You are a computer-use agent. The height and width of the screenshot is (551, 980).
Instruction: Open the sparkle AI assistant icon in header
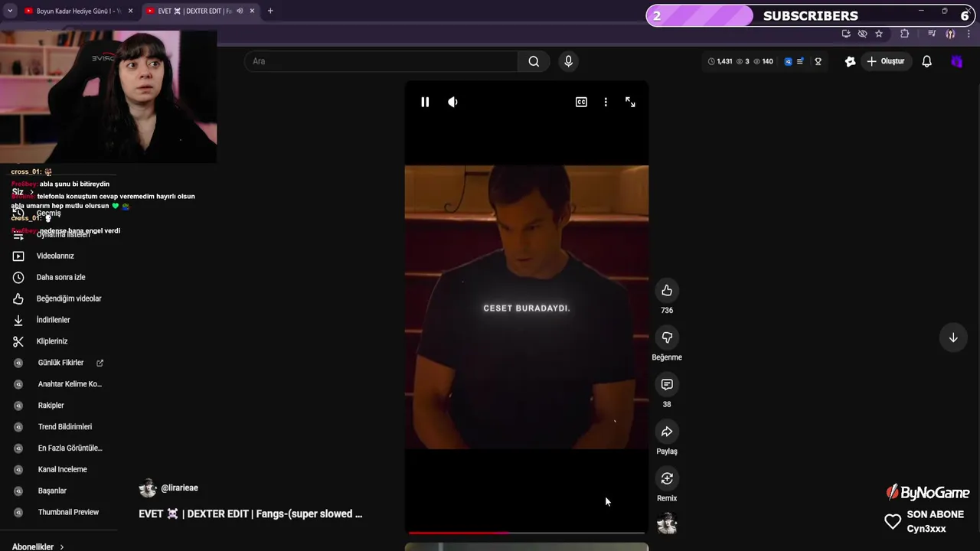(850, 61)
